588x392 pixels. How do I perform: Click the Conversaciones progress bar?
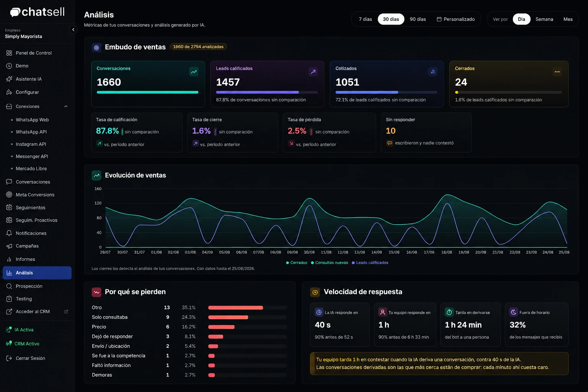click(147, 92)
